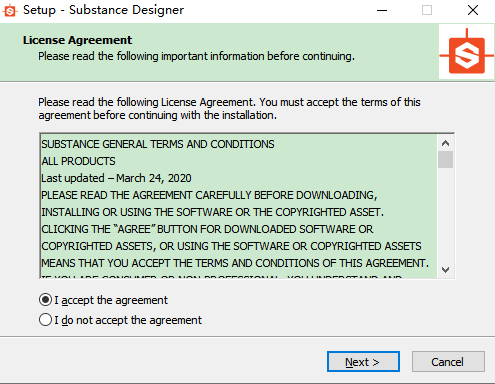Close the setup window
Image resolution: width=495 pixels, height=384 pixels.
473,10
